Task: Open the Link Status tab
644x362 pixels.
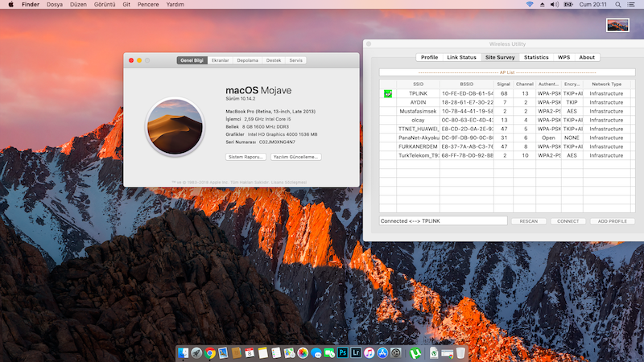Action: tap(463, 57)
